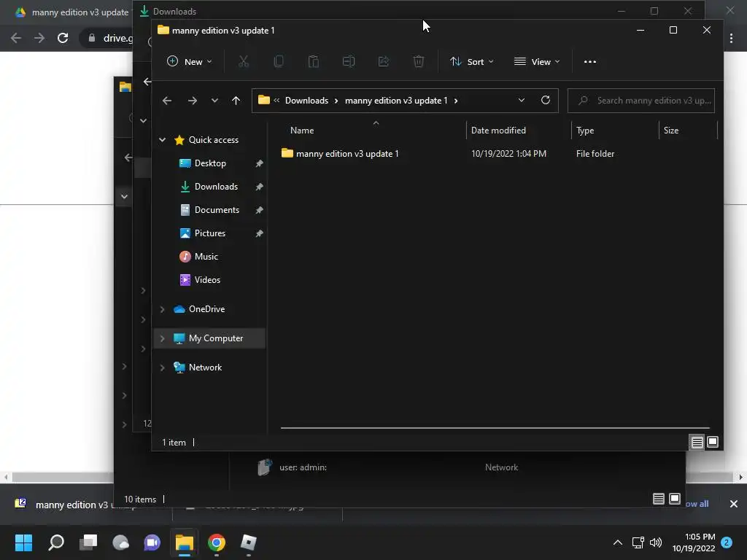
Task: Click the 10/19/2022 1:04 PM date cell
Action: point(508,153)
